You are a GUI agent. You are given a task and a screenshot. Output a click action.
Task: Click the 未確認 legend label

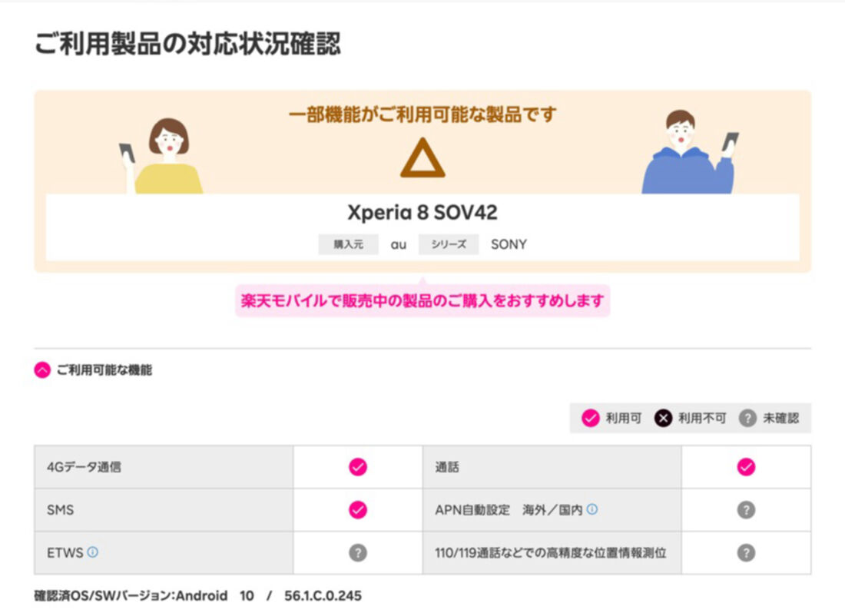[x=781, y=418]
